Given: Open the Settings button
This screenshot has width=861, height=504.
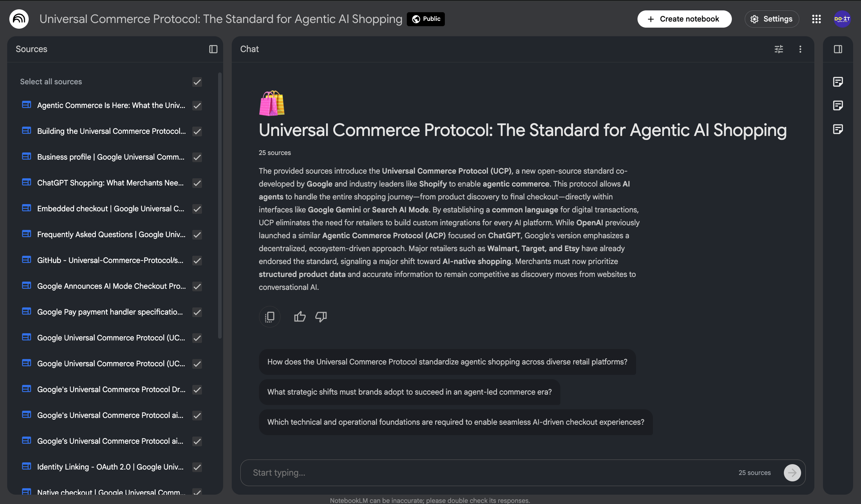Looking at the screenshot, I should tap(772, 19).
